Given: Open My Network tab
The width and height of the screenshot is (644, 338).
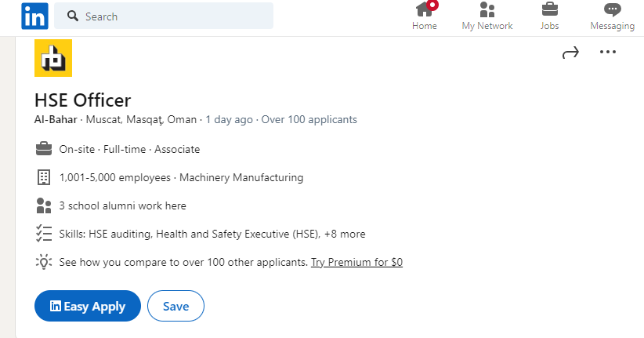Looking at the screenshot, I should pyautogui.click(x=487, y=16).
